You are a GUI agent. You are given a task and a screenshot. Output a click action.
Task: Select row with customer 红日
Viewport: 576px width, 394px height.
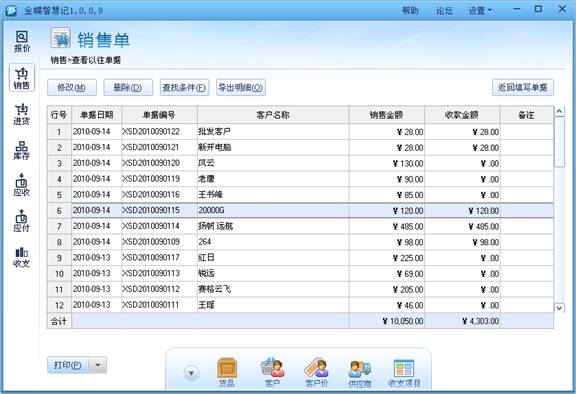[x=300, y=258]
